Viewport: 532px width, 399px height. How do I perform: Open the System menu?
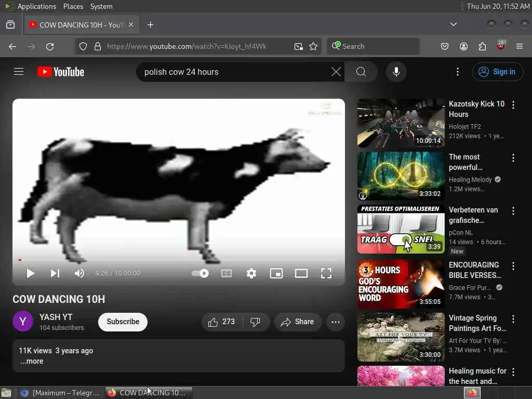point(101,6)
